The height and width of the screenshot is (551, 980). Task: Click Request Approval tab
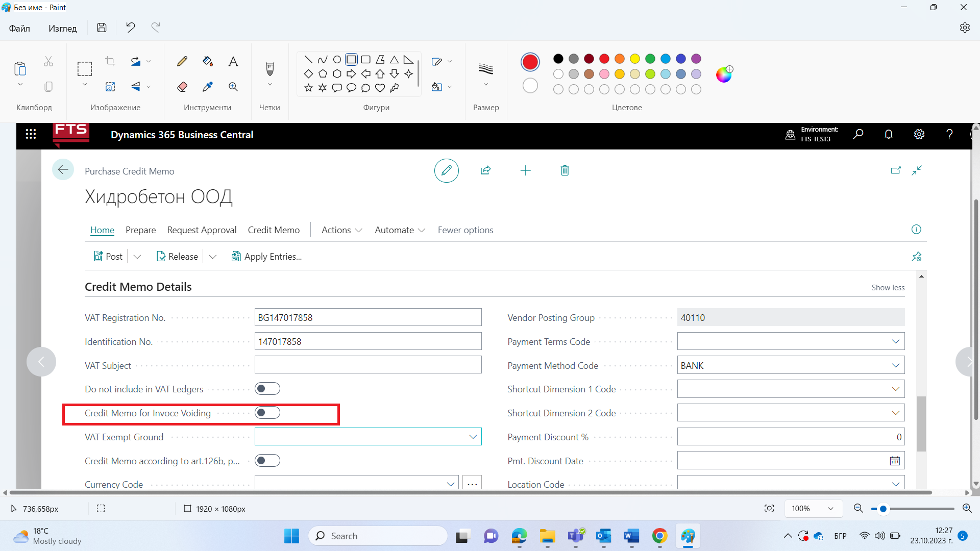click(201, 230)
